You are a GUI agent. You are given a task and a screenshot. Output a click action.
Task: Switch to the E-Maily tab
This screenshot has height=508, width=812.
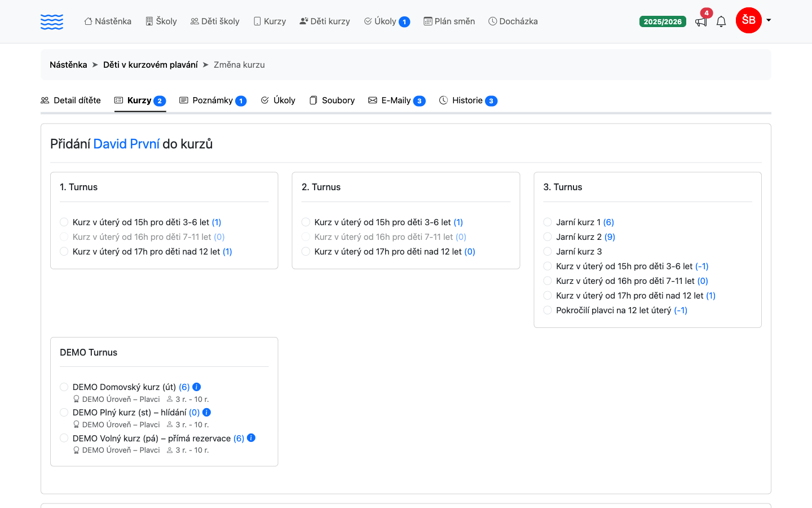396,100
